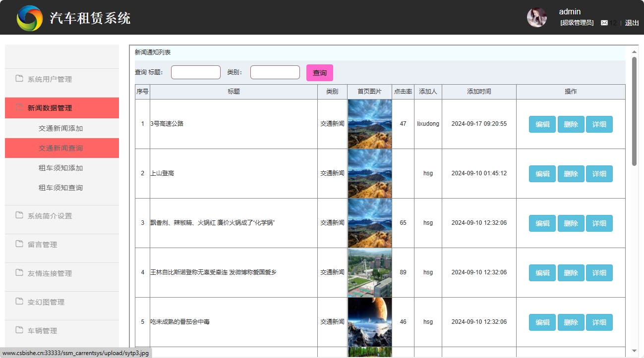Click the 汽车租赁系统 logo icon
This screenshot has width=644, height=358.
click(x=29, y=17)
